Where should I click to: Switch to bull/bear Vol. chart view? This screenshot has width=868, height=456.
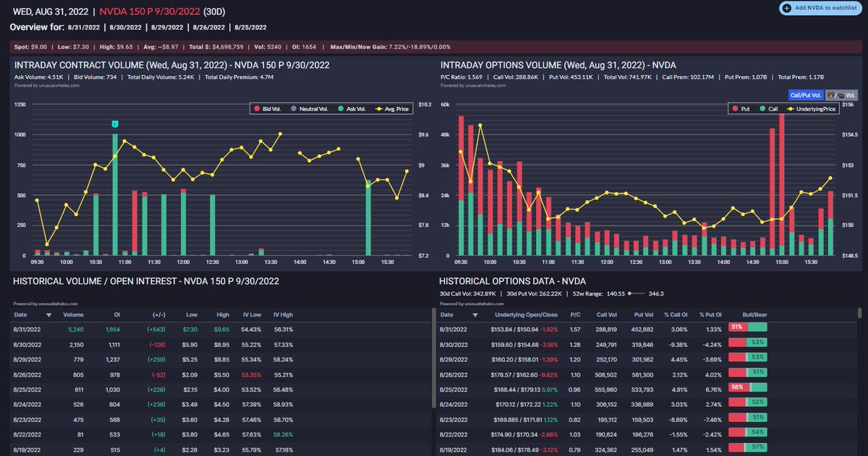[842, 95]
